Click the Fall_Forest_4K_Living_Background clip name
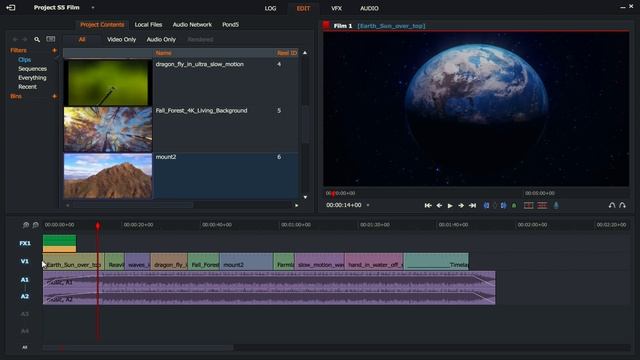This screenshot has width=640, height=360. point(201,111)
